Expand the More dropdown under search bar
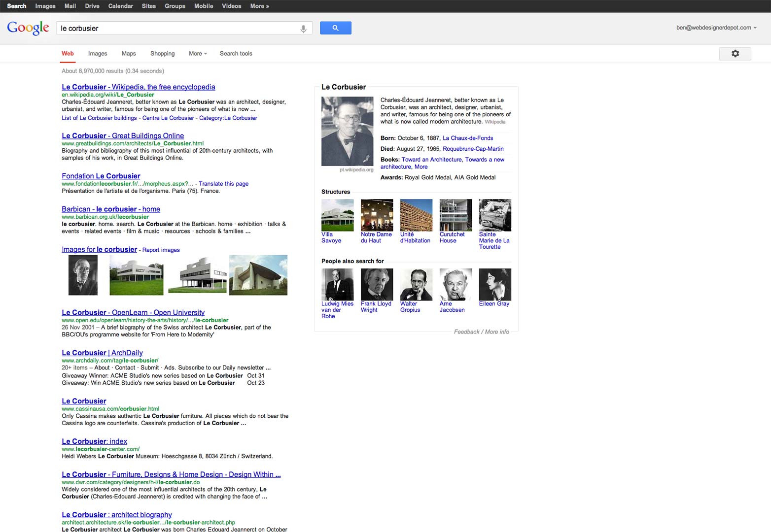Viewport: 771px width, 532px height. point(198,54)
